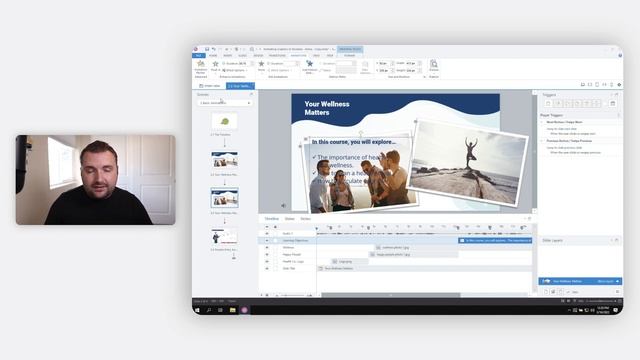Hide the Happy People timeline object
Image resolution: width=640 pixels, height=360 pixels.
[267, 254]
